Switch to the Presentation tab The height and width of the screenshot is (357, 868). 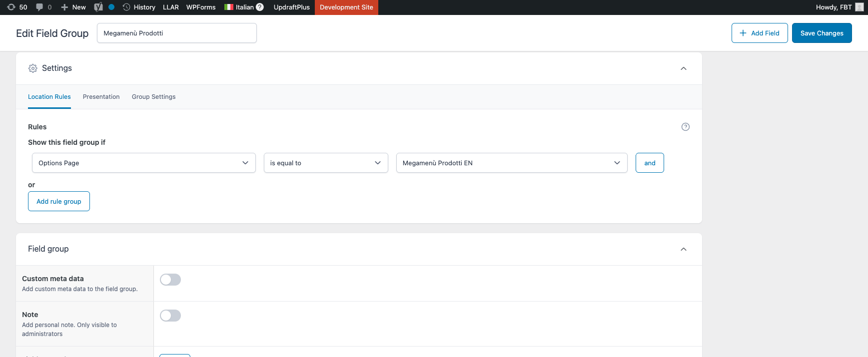pos(101,97)
